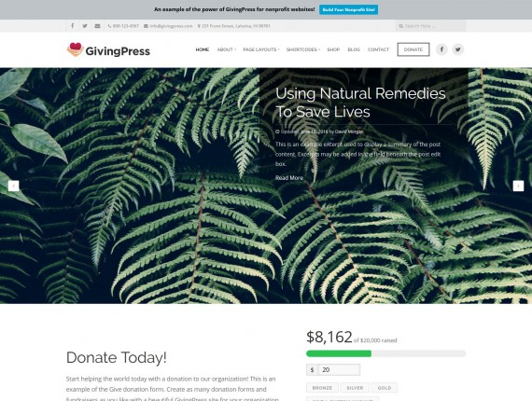Advance slider with right arrow
Screen dimensions: 532x401
(x=518, y=186)
